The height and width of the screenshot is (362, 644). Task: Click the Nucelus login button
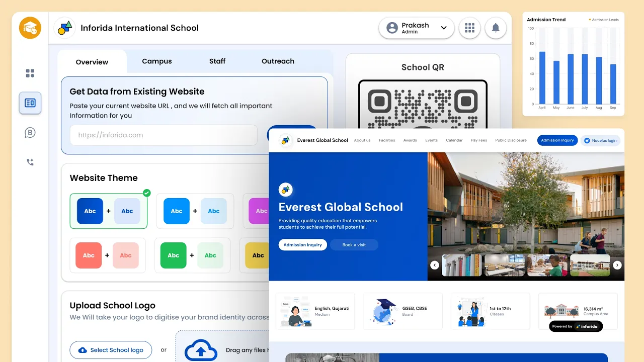[600, 140]
